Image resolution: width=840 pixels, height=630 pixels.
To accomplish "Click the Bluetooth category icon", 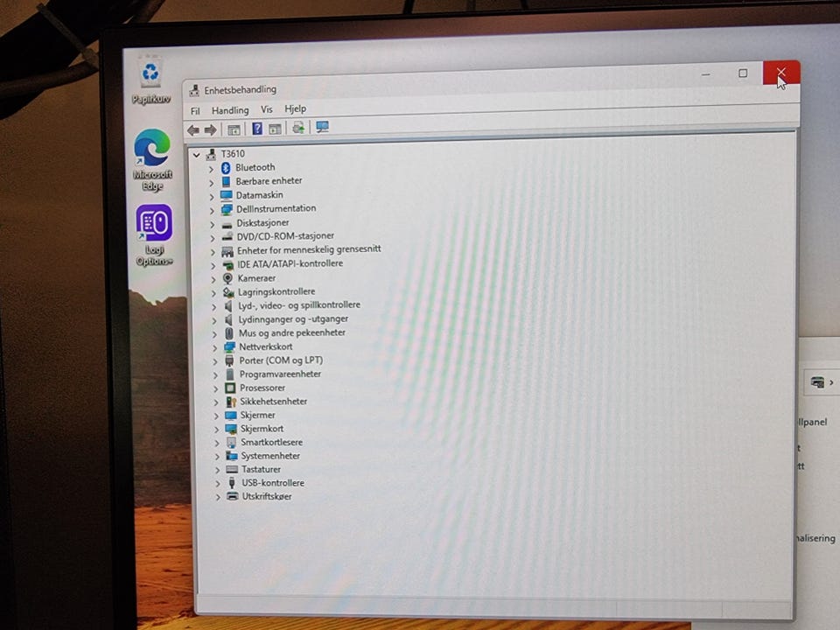I will pos(226,168).
